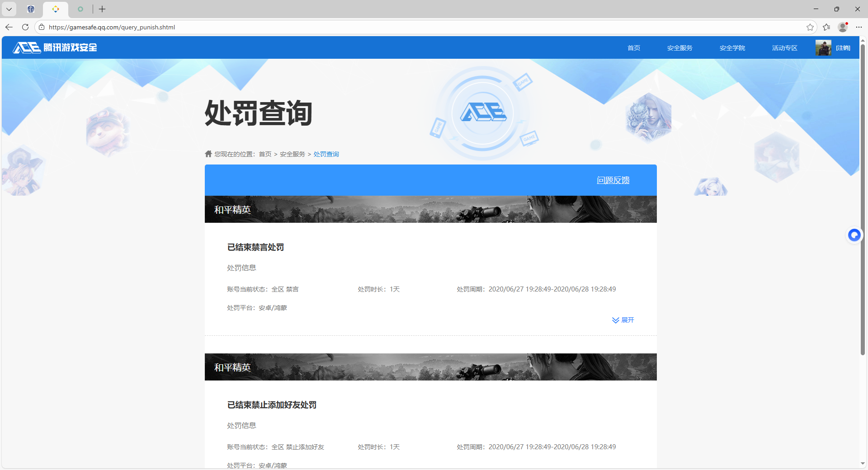The height and width of the screenshot is (470, 868).
Task: Open the floating blue assistant circle on right edge
Action: pos(854,235)
